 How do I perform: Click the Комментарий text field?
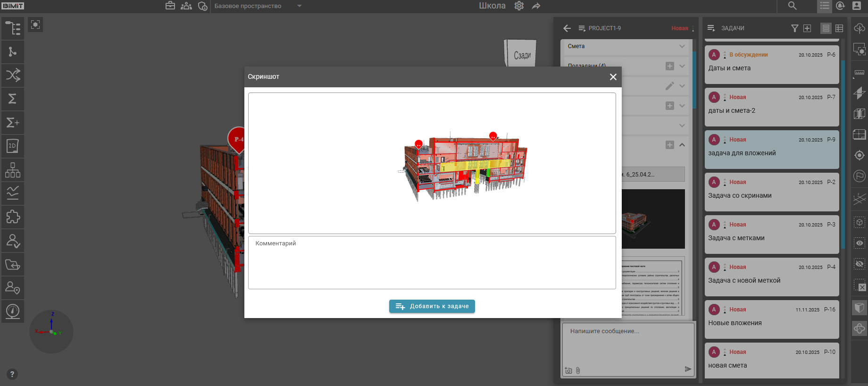coord(432,262)
